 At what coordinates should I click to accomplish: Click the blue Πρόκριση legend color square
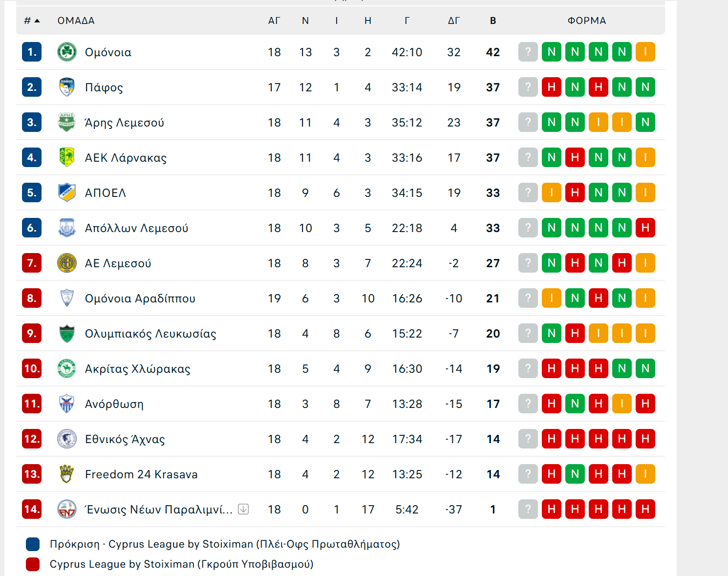tap(33, 544)
